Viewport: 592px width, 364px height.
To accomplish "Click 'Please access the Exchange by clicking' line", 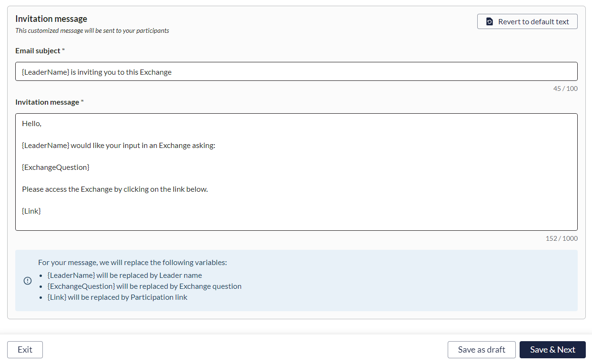I will click(115, 189).
